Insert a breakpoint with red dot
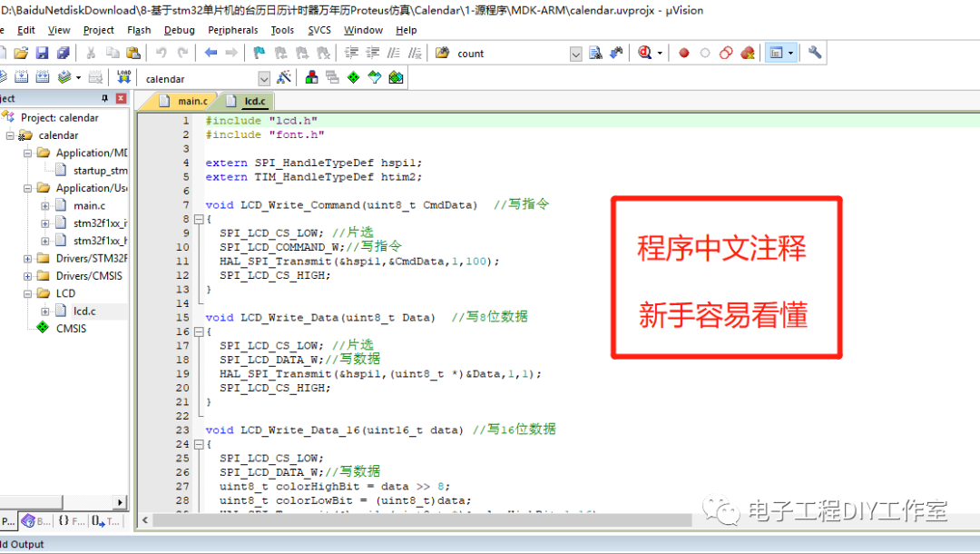980x554 pixels. pyautogui.click(x=684, y=54)
